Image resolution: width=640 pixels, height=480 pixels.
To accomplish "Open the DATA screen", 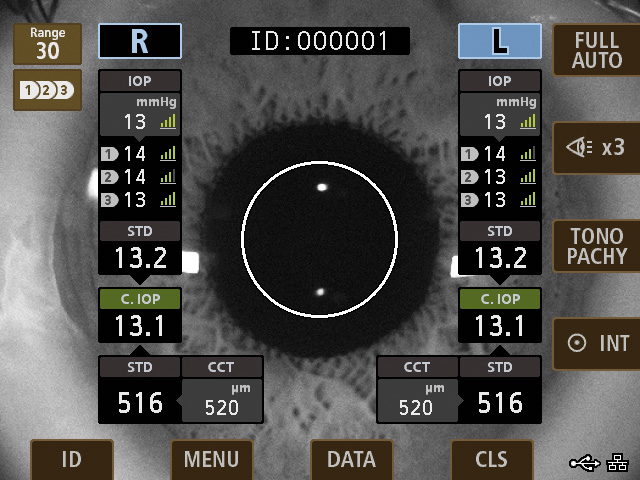I will pyautogui.click(x=351, y=459).
